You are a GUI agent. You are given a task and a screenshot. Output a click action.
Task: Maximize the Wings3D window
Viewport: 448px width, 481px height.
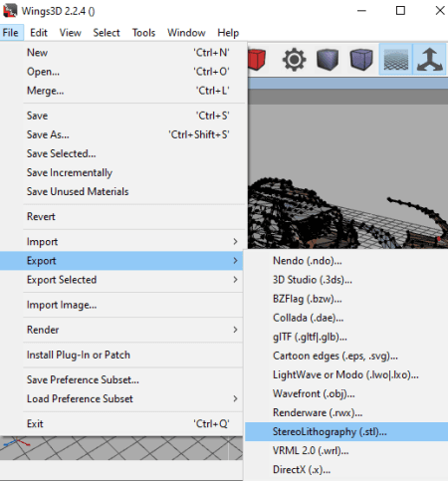click(400, 11)
